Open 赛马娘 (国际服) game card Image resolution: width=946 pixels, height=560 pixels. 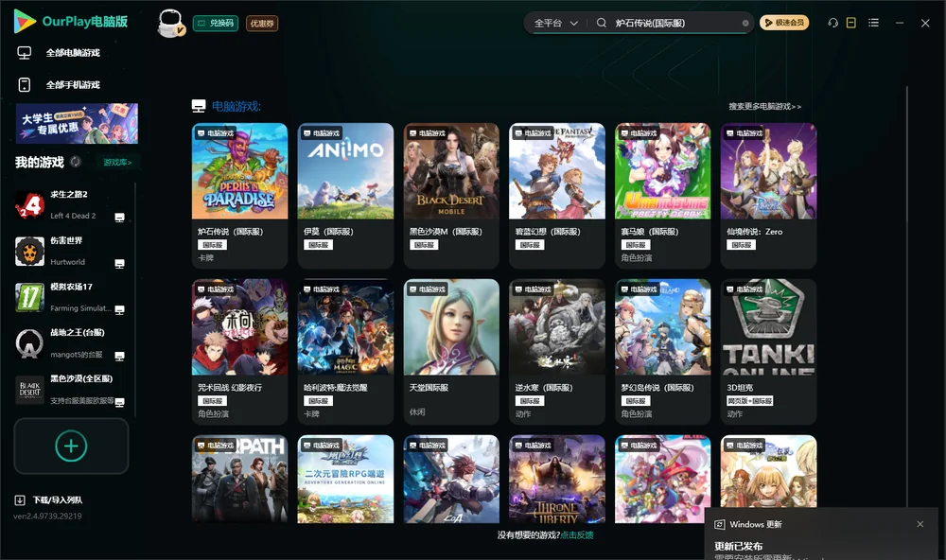pyautogui.click(x=662, y=196)
